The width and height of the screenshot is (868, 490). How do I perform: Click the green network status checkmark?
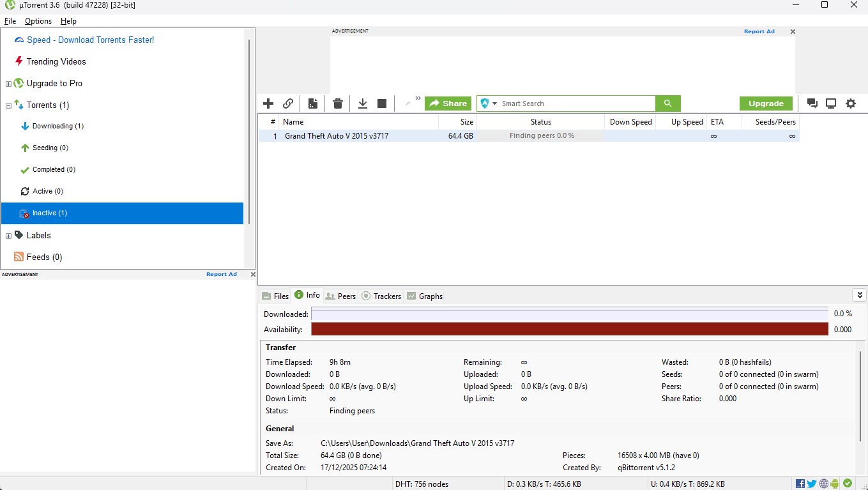click(848, 484)
